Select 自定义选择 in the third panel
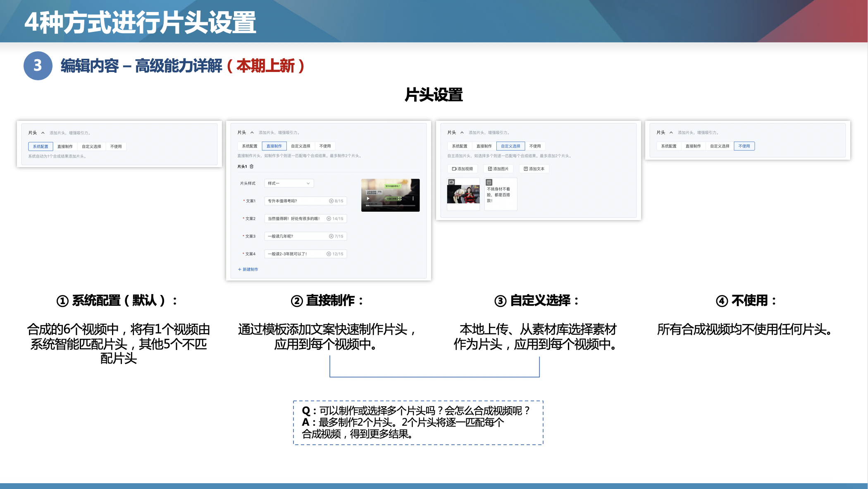This screenshot has width=868, height=489. (x=510, y=146)
